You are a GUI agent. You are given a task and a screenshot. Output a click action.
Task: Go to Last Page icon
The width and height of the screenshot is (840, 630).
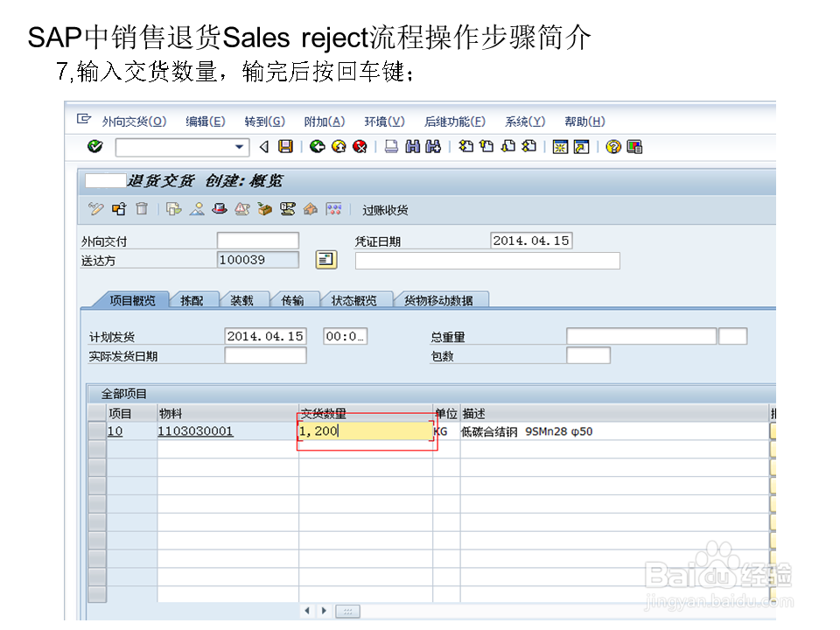tap(528, 146)
